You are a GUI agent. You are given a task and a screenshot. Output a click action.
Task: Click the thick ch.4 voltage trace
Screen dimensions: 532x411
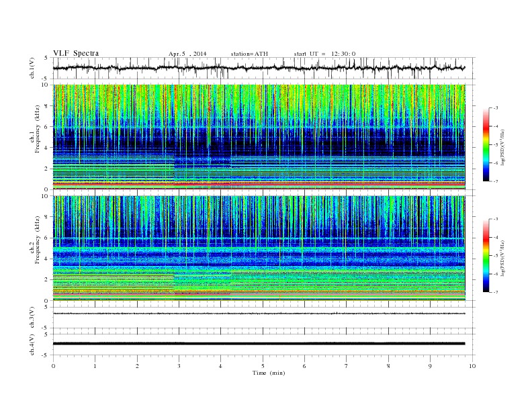pyautogui.click(x=259, y=344)
